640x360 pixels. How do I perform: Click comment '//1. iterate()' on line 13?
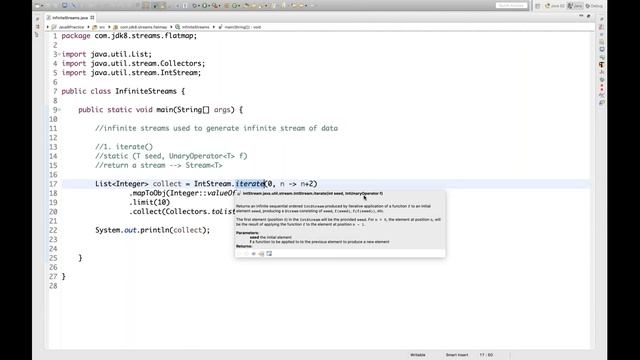(124, 147)
